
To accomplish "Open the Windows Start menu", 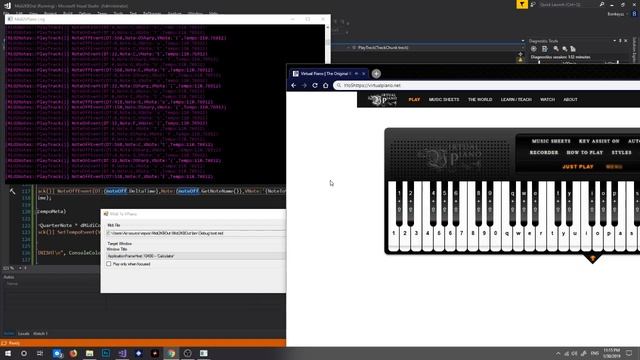I will click(7, 353).
